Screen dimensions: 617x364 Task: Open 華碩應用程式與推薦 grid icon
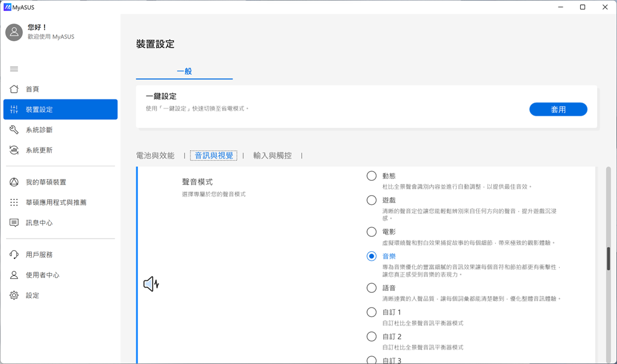(x=14, y=202)
